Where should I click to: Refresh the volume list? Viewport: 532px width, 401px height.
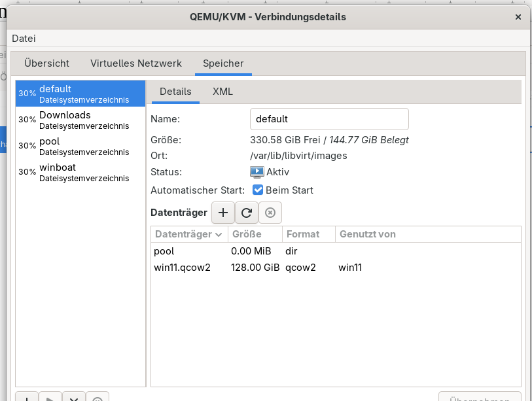[x=247, y=213]
